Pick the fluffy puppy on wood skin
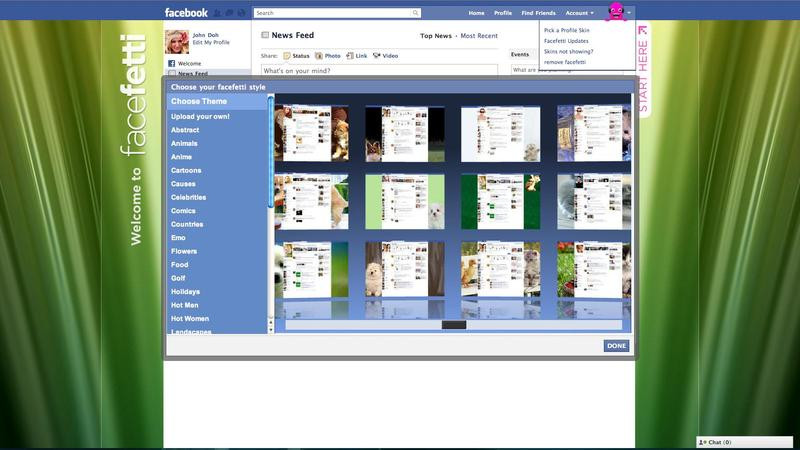This screenshot has width=800, height=450. click(x=405, y=269)
